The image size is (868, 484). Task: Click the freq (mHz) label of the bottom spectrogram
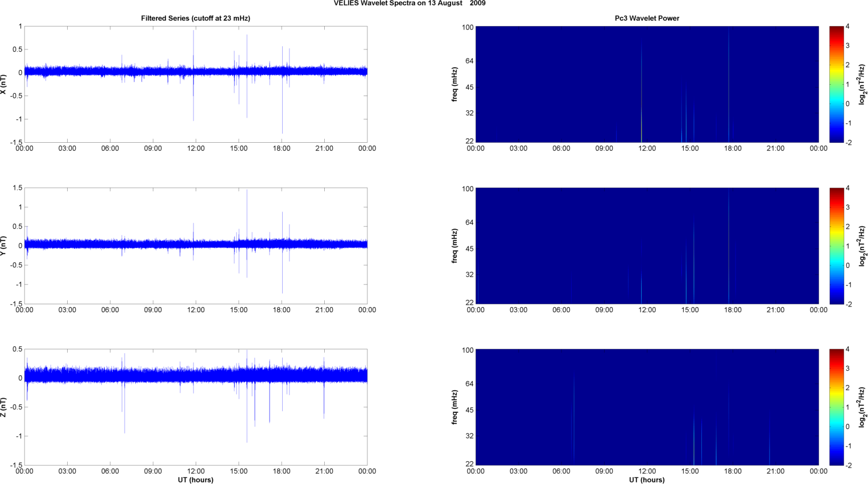pos(455,407)
